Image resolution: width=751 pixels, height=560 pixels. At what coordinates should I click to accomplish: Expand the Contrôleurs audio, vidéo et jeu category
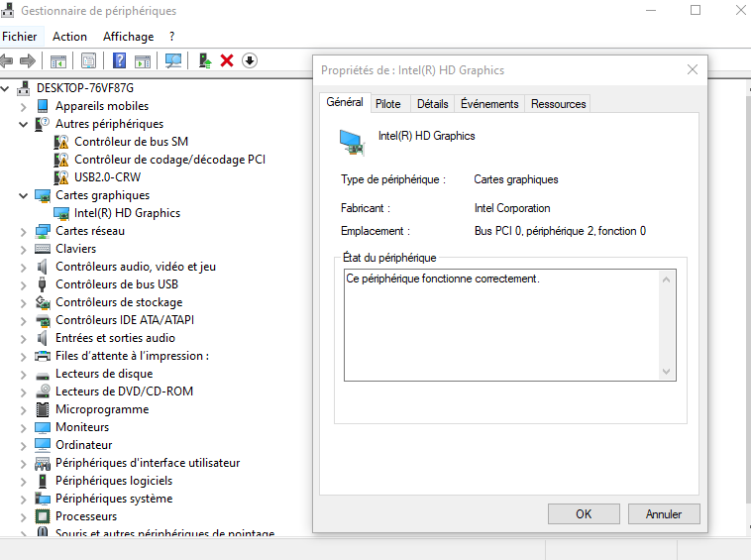pos(23,268)
